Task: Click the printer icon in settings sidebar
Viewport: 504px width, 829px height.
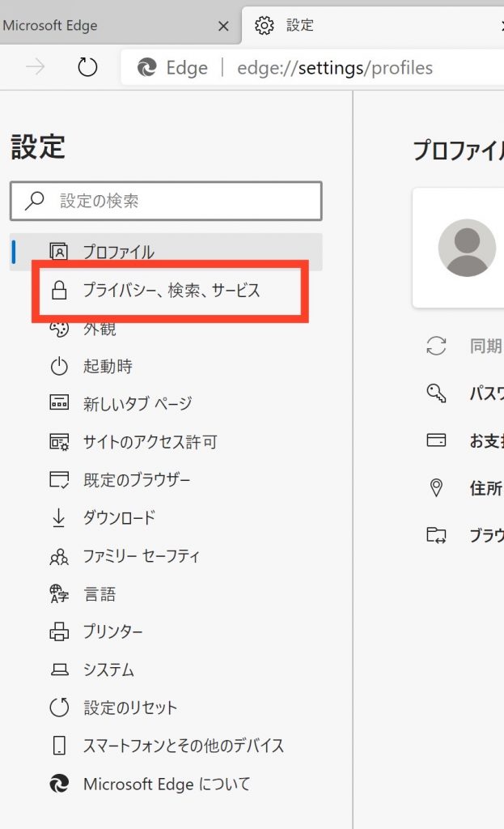Action: [x=59, y=632]
